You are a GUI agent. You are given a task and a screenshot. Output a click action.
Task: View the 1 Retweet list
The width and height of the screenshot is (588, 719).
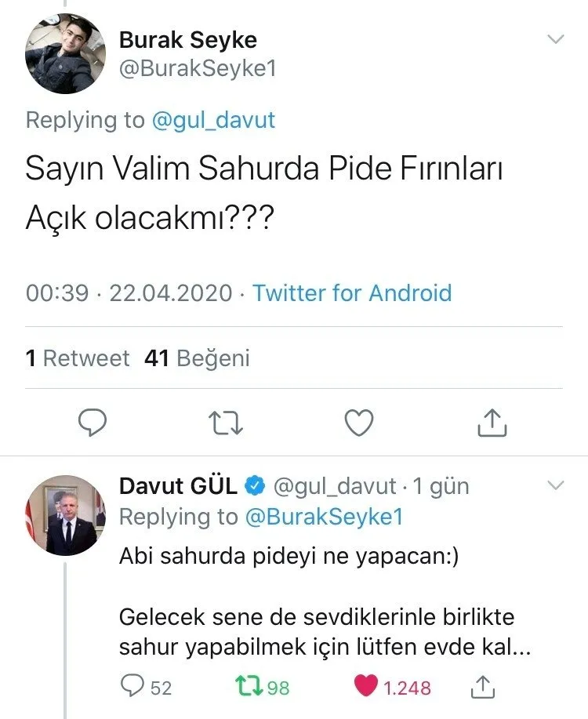click(77, 358)
